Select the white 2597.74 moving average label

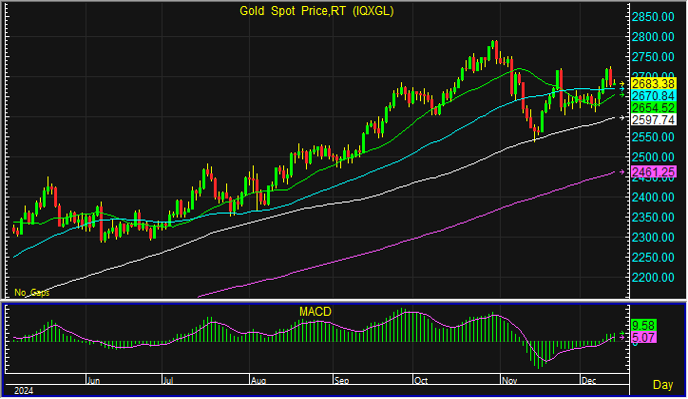(x=653, y=120)
